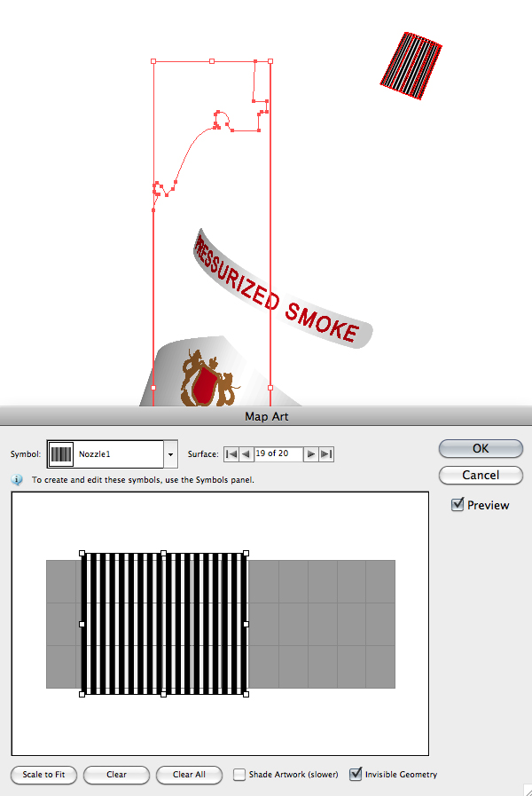This screenshot has height=796, width=532.
Task: Select the rotated barcode artwork on canvas
Action: pyautogui.click(x=411, y=64)
